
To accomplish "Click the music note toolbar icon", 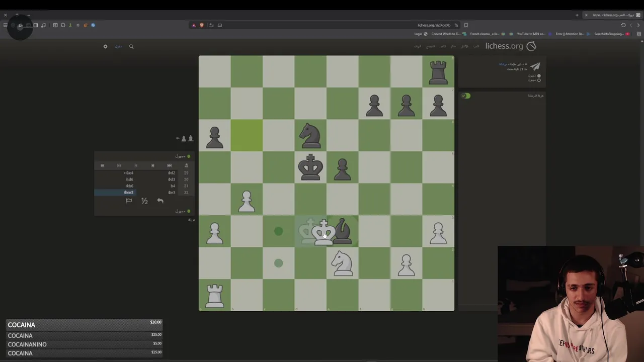I will click(x=43, y=25).
